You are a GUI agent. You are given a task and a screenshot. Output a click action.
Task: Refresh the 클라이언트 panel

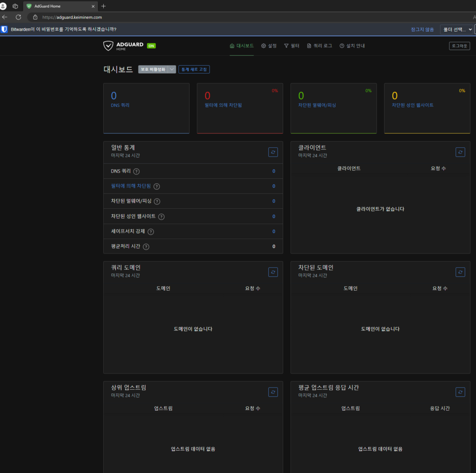click(x=460, y=152)
